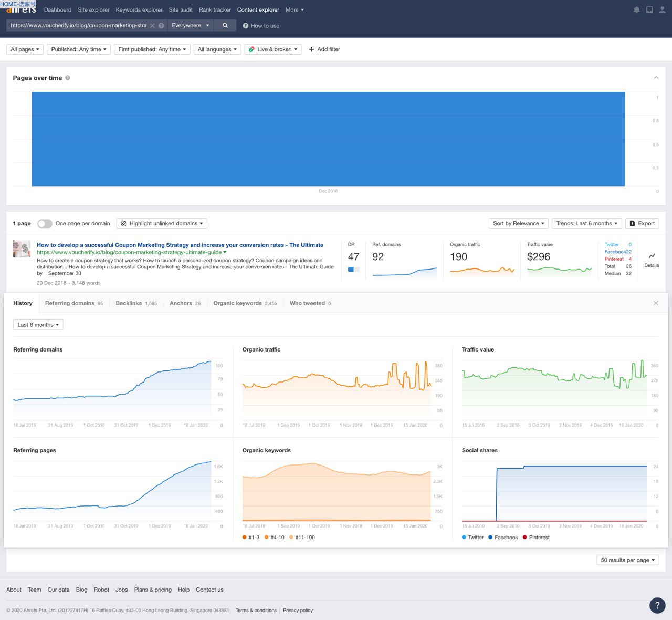Close the History panel
The width and height of the screenshot is (672, 620).
(656, 303)
